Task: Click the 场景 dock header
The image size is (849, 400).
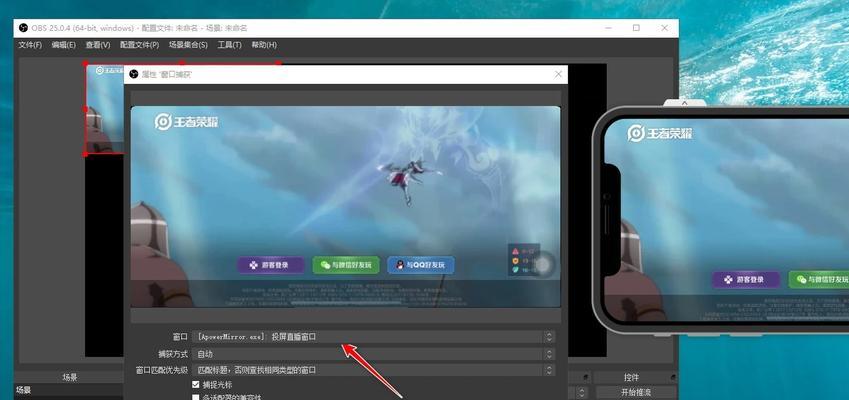Action: [x=70, y=377]
